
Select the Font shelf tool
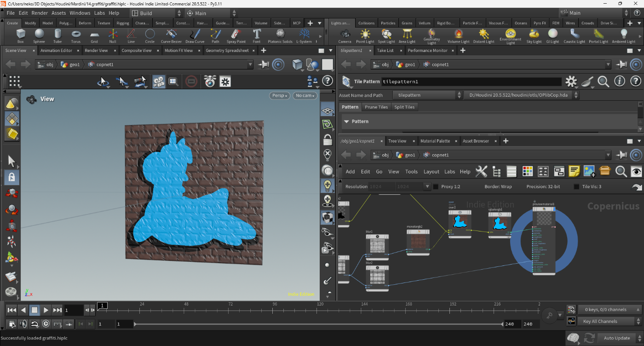[257, 36]
